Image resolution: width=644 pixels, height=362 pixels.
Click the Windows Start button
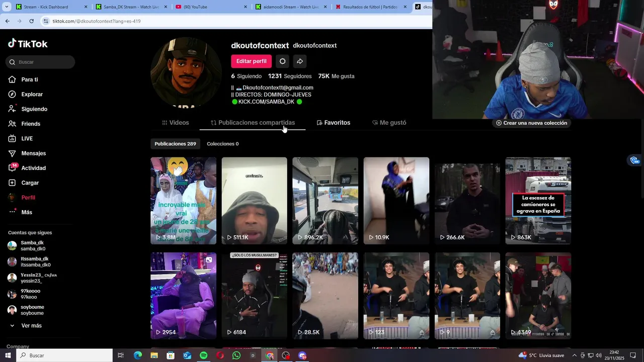(8, 355)
